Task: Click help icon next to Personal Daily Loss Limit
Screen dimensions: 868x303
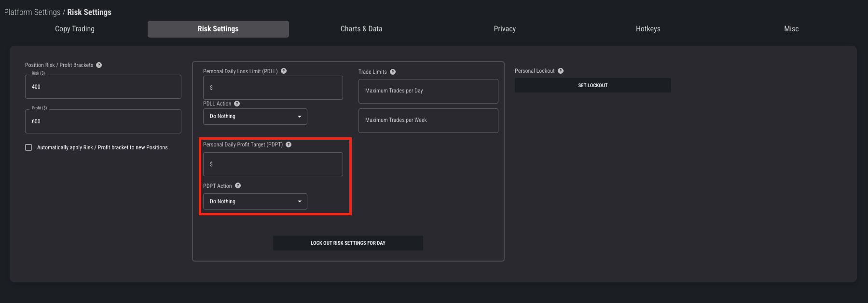Action: pyautogui.click(x=284, y=71)
